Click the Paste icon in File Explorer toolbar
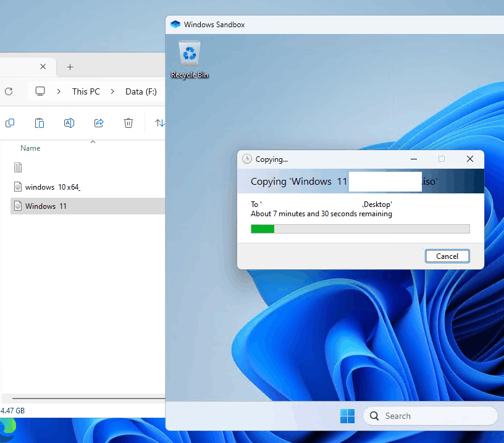Screen dimensions: 504x443 [x=40, y=123]
